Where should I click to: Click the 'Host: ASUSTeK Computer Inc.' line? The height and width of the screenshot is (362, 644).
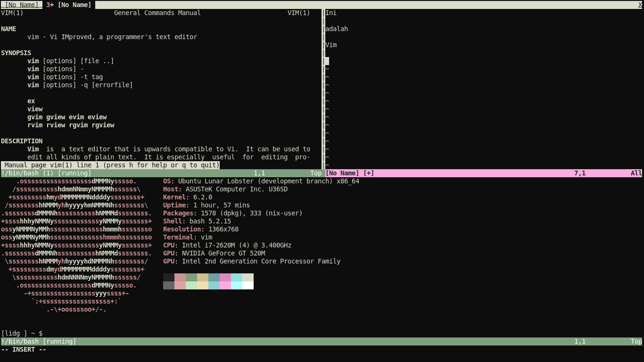click(x=225, y=189)
